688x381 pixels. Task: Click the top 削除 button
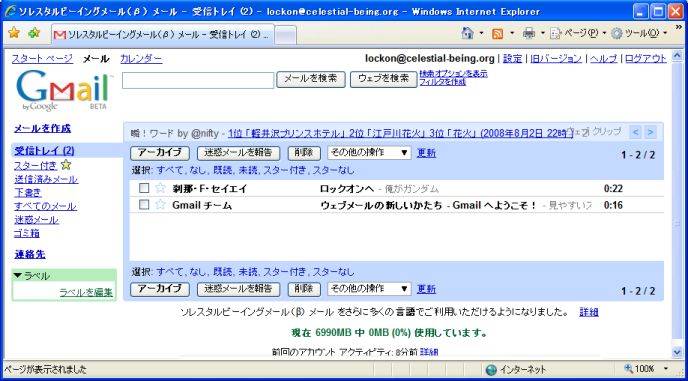[304, 153]
